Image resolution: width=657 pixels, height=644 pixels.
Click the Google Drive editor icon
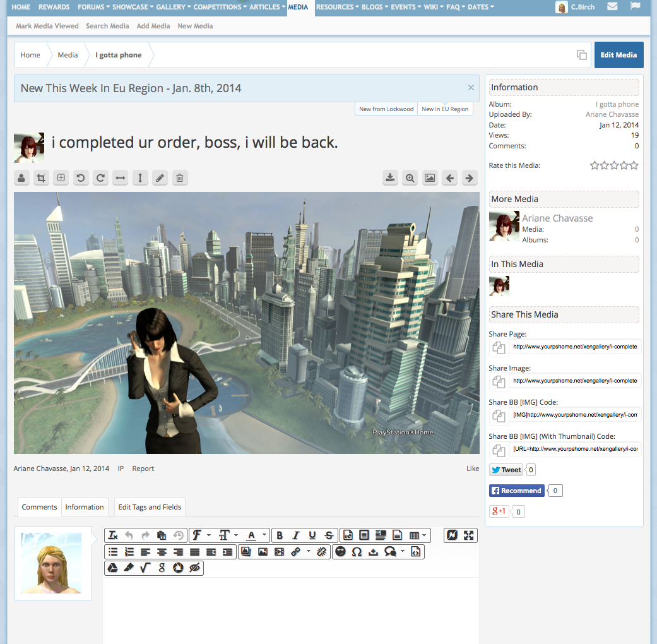pos(113,568)
